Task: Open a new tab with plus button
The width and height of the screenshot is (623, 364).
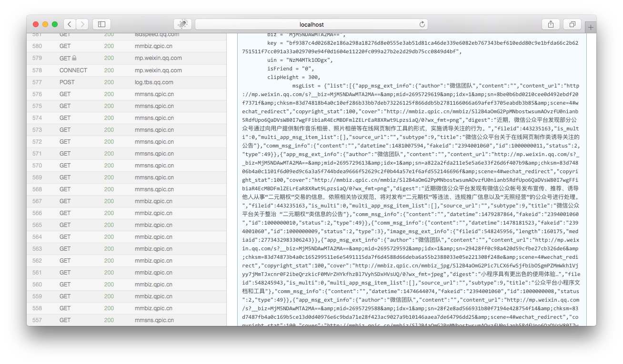Action: pyautogui.click(x=591, y=28)
